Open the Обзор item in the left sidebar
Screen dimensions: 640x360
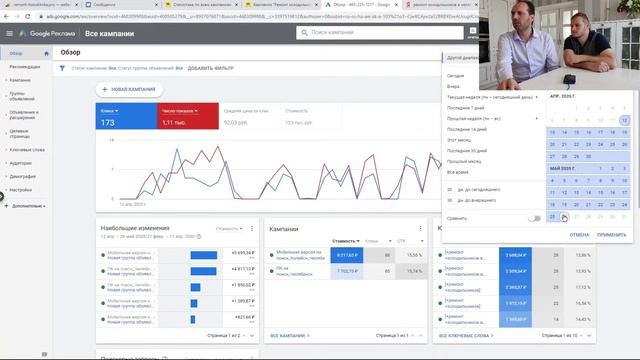16,53
